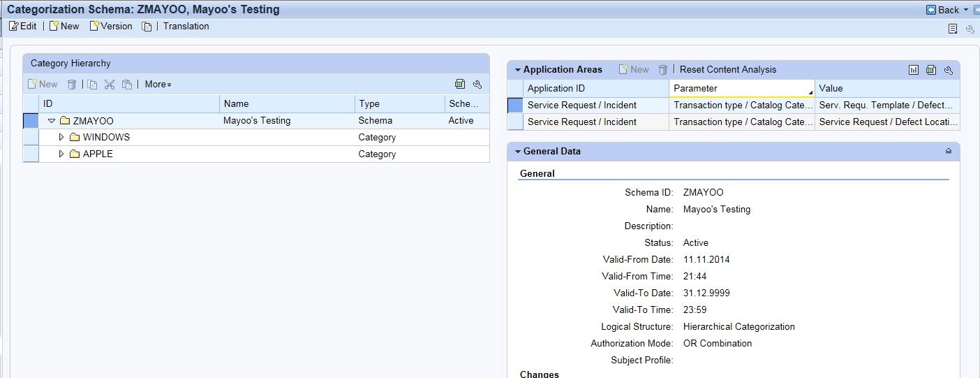The height and width of the screenshot is (378, 980).
Task: Click the Valid-From Time 21:44
Action: 695,276
